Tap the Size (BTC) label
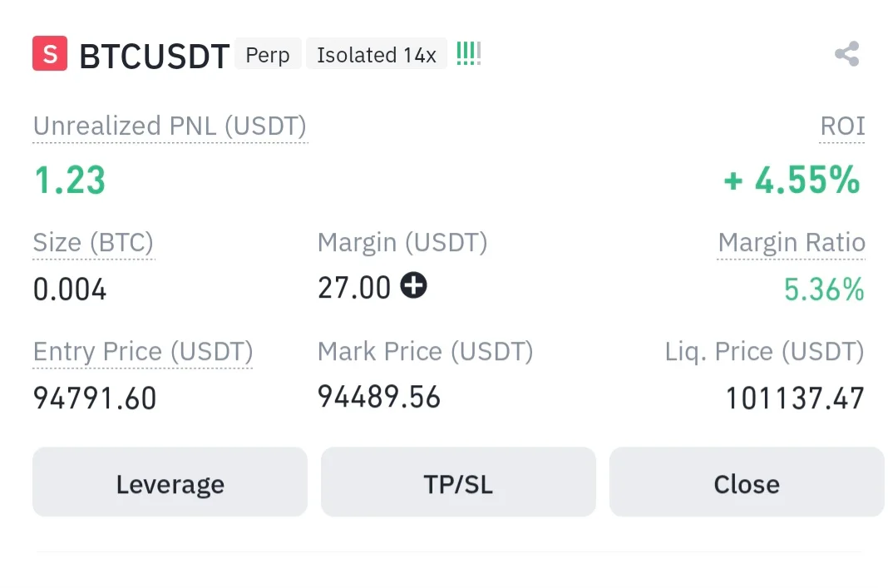This screenshot has height=588, width=888. pos(93,243)
